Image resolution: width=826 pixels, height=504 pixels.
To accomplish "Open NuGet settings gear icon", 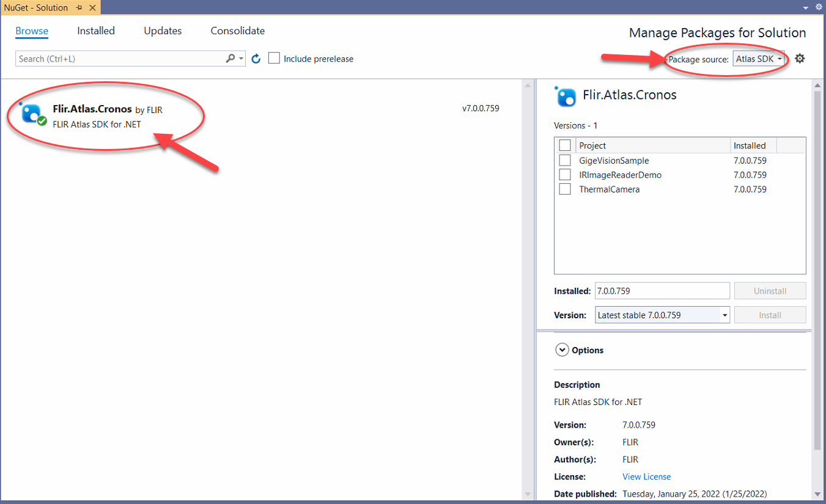I will [x=800, y=59].
